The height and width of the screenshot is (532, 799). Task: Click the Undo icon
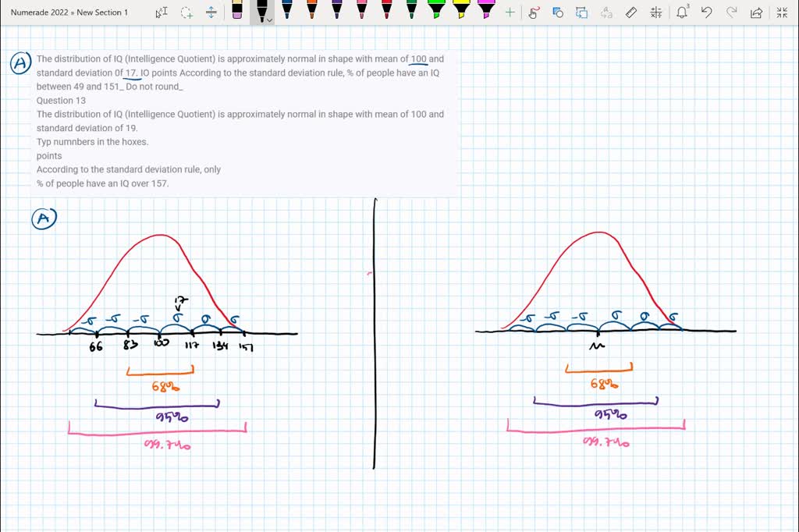[x=707, y=12]
